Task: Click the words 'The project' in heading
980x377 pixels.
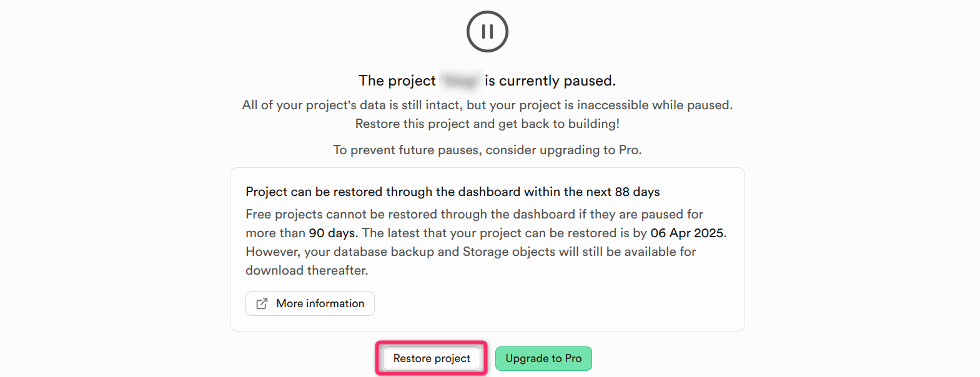Action: [x=397, y=81]
